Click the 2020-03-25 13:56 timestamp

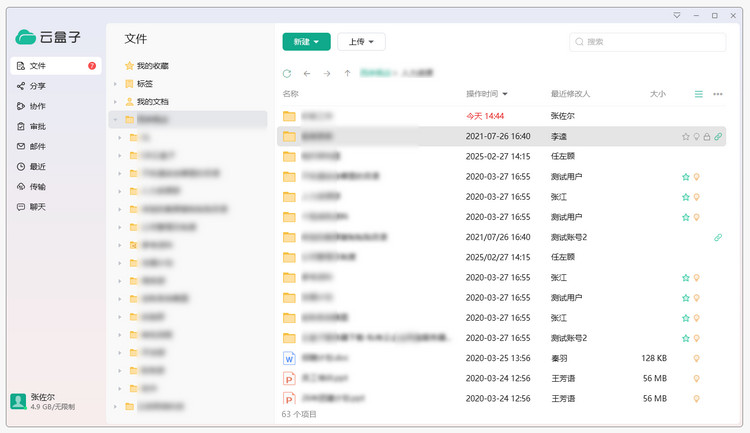pos(498,358)
